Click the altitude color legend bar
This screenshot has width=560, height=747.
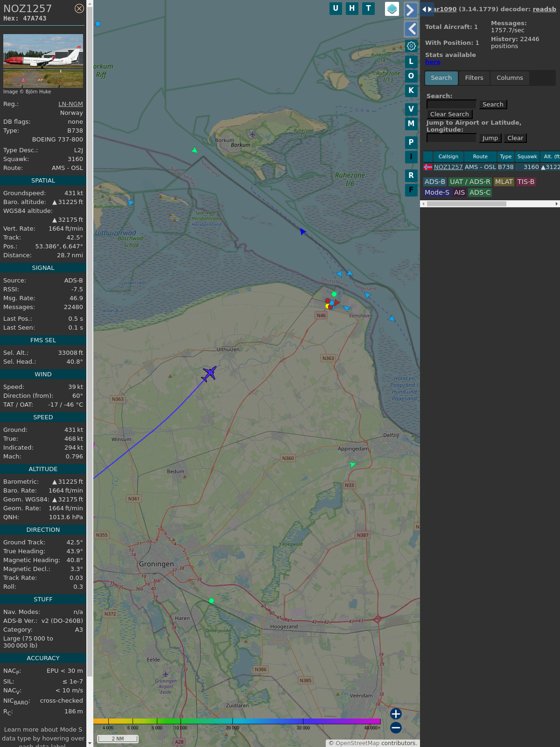coord(237,721)
